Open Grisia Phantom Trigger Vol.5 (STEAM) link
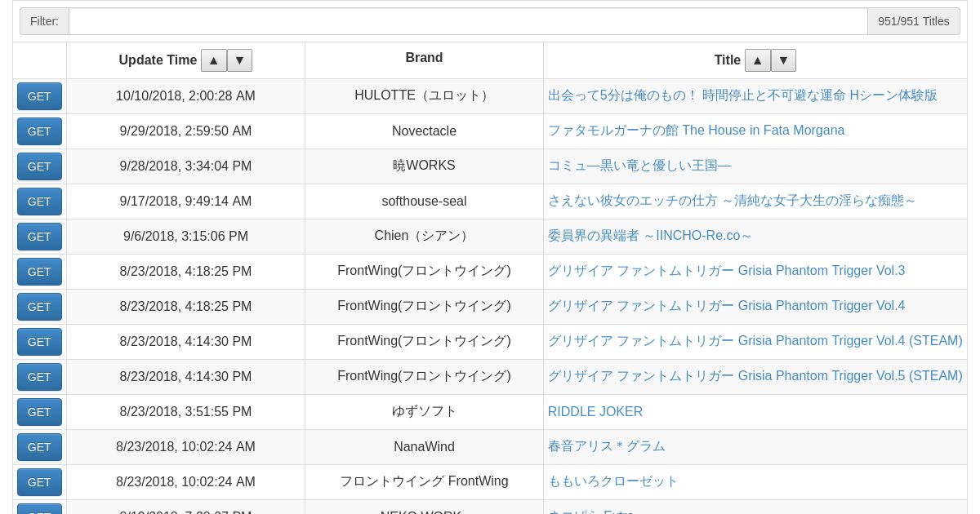 (755, 376)
